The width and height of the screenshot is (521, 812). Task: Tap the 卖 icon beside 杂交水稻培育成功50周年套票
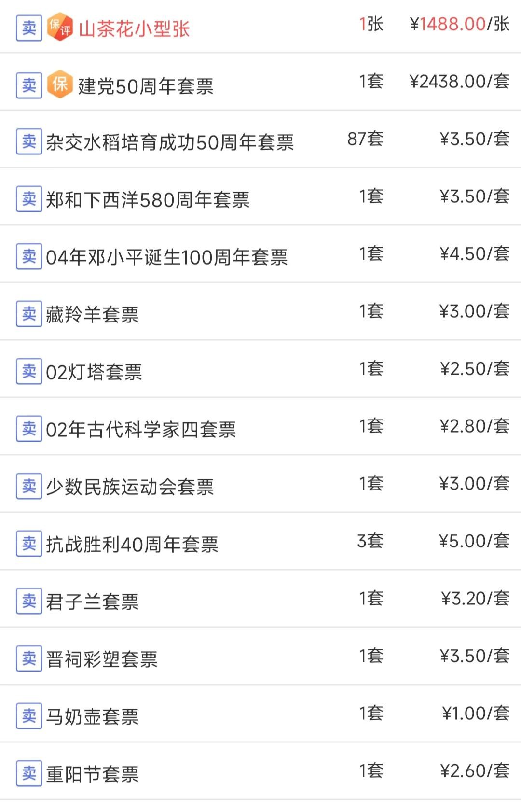tap(29, 141)
